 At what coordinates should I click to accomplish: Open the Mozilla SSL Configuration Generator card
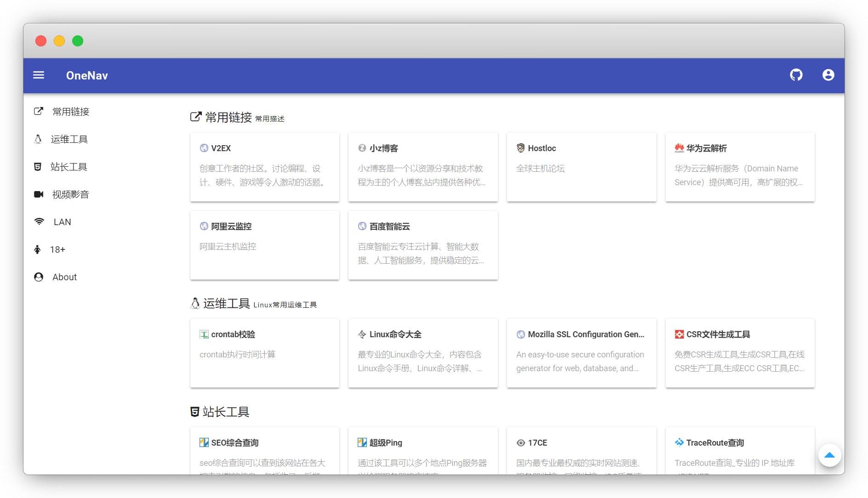[581, 353]
